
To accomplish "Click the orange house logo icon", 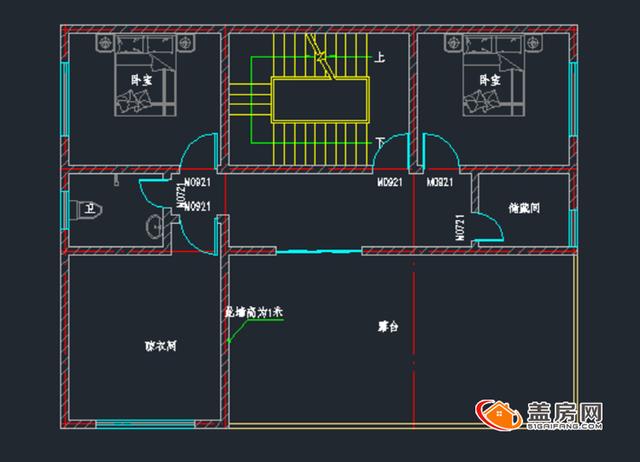I will point(495,413).
